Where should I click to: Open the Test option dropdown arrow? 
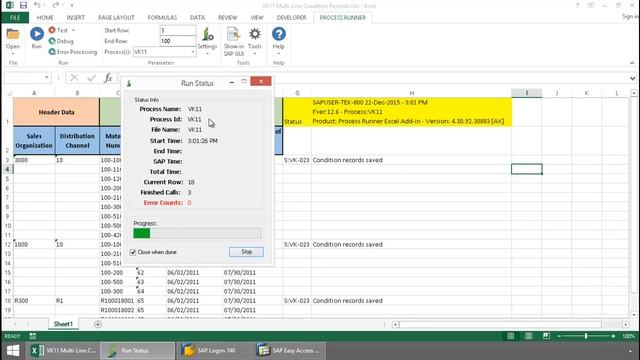pos(73,30)
